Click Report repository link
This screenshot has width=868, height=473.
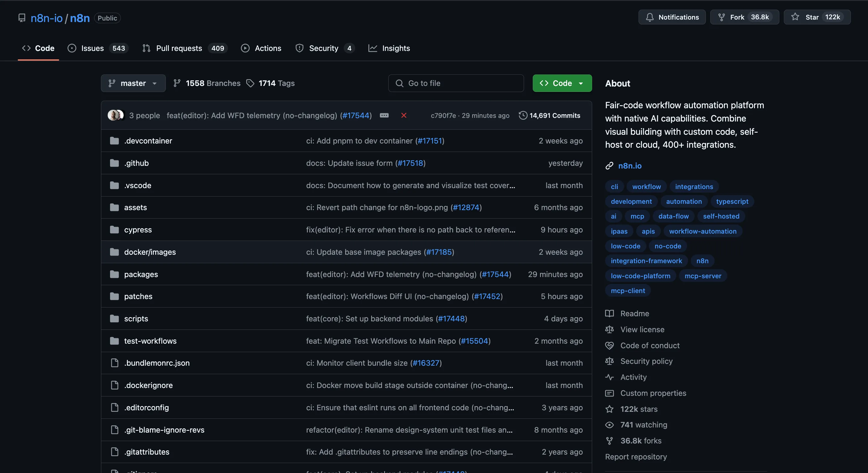636,457
